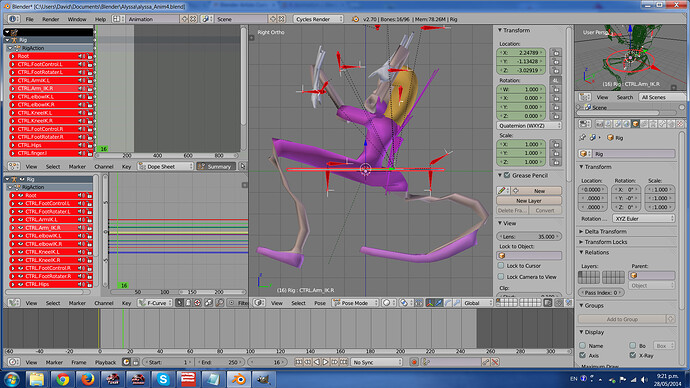Open the Pose menu in the 3D view header

point(320,303)
